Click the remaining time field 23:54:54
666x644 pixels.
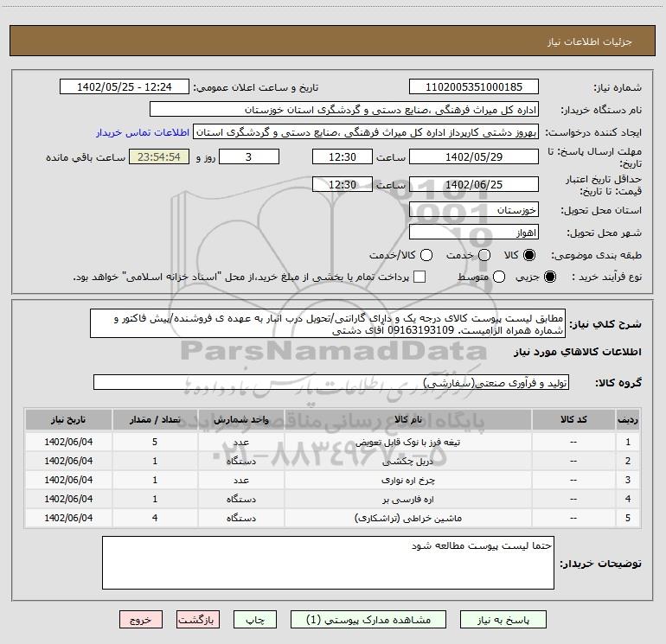tap(159, 156)
